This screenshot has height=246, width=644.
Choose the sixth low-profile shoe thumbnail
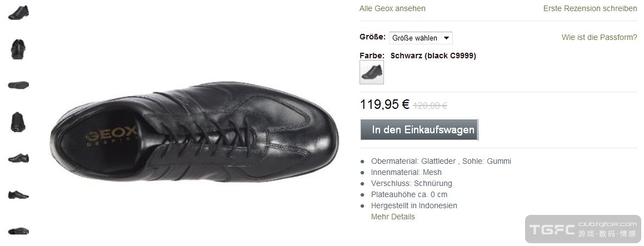[18, 195]
